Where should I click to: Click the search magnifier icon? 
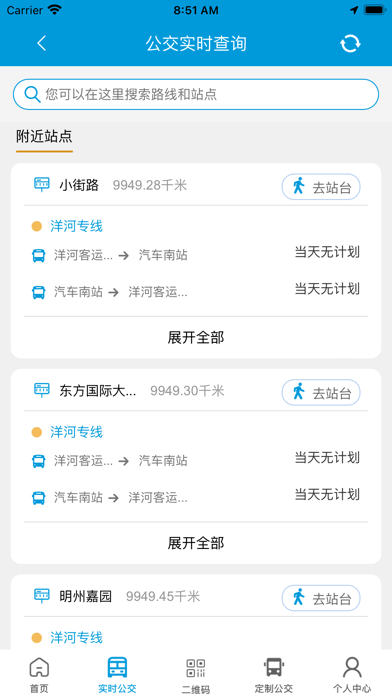32,94
